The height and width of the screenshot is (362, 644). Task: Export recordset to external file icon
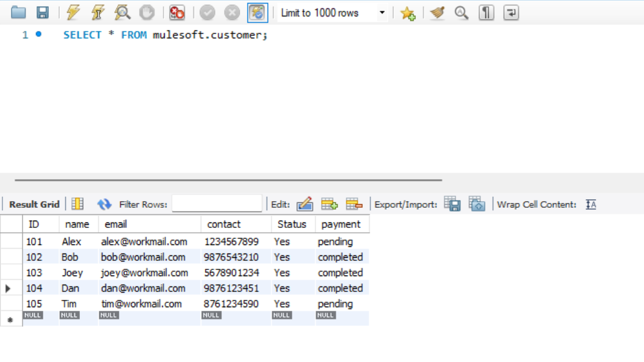452,204
